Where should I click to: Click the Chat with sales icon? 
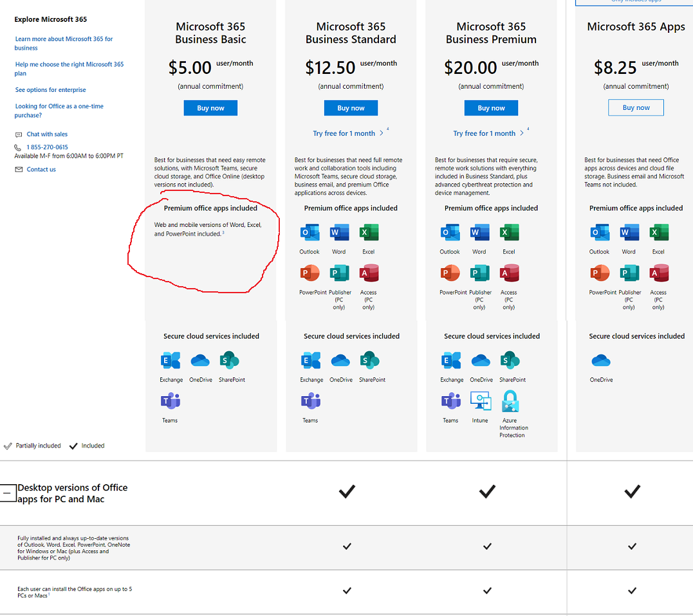[x=19, y=134]
